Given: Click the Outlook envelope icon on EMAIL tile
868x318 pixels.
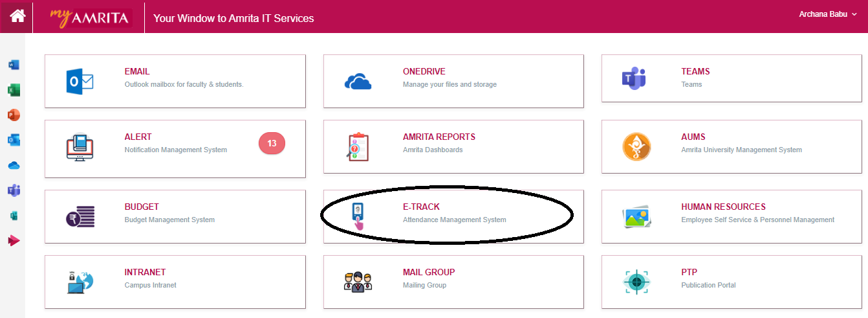Looking at the screenshot, I should click(80, 81).
